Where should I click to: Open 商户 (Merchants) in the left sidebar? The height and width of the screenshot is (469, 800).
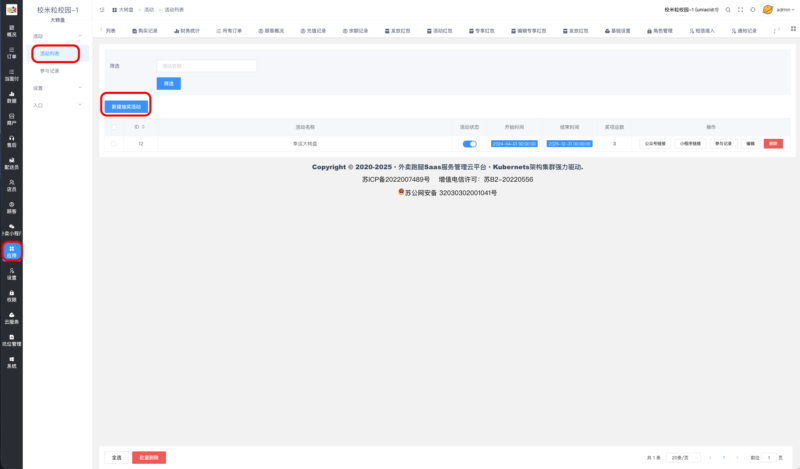[x=11, y=120]
